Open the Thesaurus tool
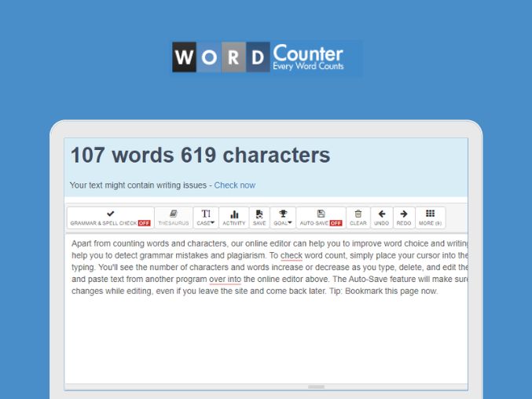532x399 pixels. pyautogui.click(x=174, y=218)
